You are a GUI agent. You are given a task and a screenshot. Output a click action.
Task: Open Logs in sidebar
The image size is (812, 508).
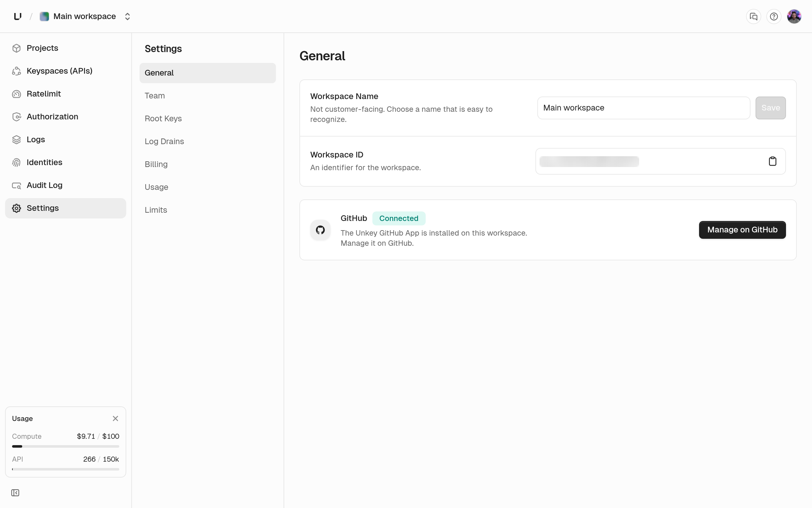pos(65,139)
